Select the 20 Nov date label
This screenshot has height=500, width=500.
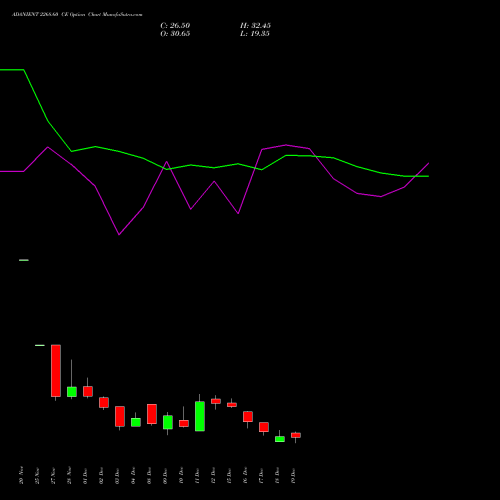pos(21,475)
